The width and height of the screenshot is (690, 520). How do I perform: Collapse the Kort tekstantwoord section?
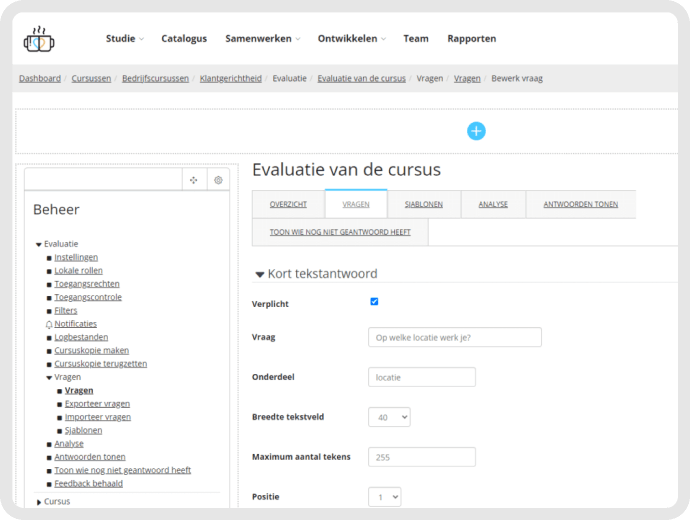coord(260,275)
